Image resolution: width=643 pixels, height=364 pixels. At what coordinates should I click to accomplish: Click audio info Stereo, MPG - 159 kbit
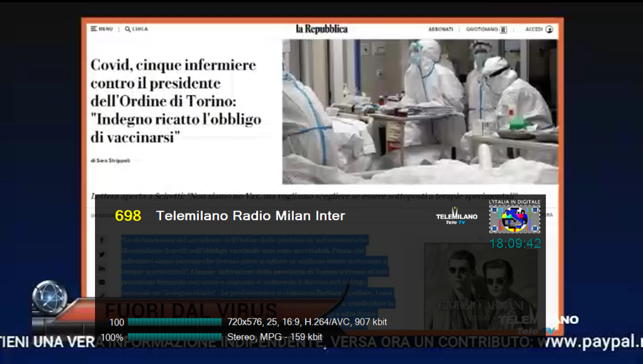tap(275, 337)
